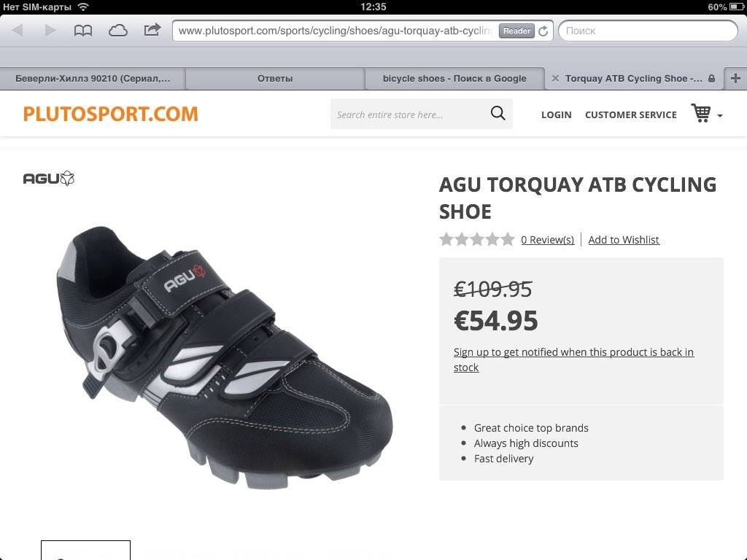Close the Torquay ATB Cycling Shoe tab
This screenshot has width=747, height=560.
[x=555, y=79]
